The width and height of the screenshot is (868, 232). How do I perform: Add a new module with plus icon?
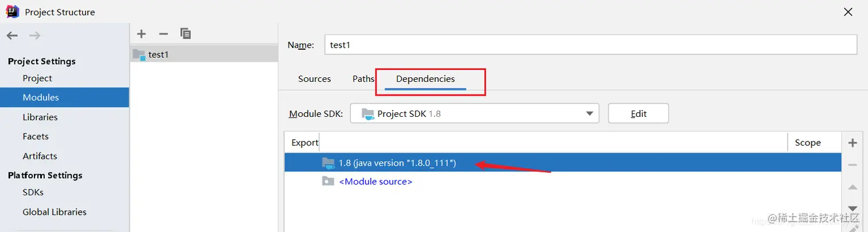142,34
